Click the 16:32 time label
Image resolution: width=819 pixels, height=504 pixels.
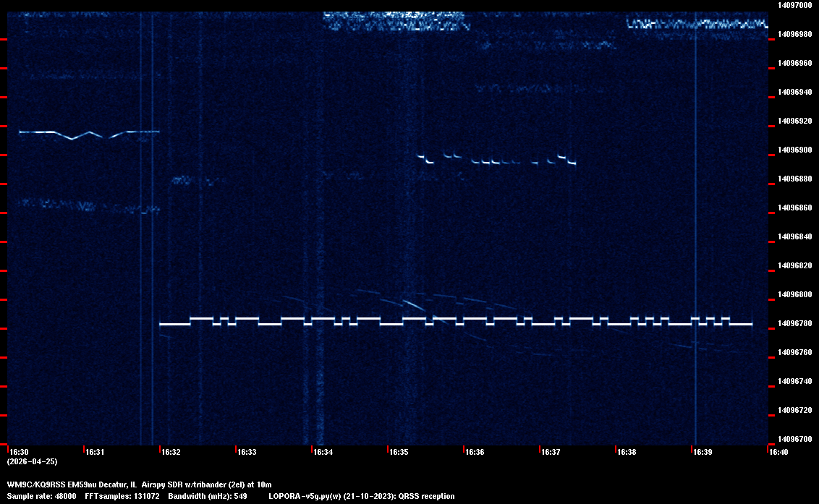[x=171, y=452]
